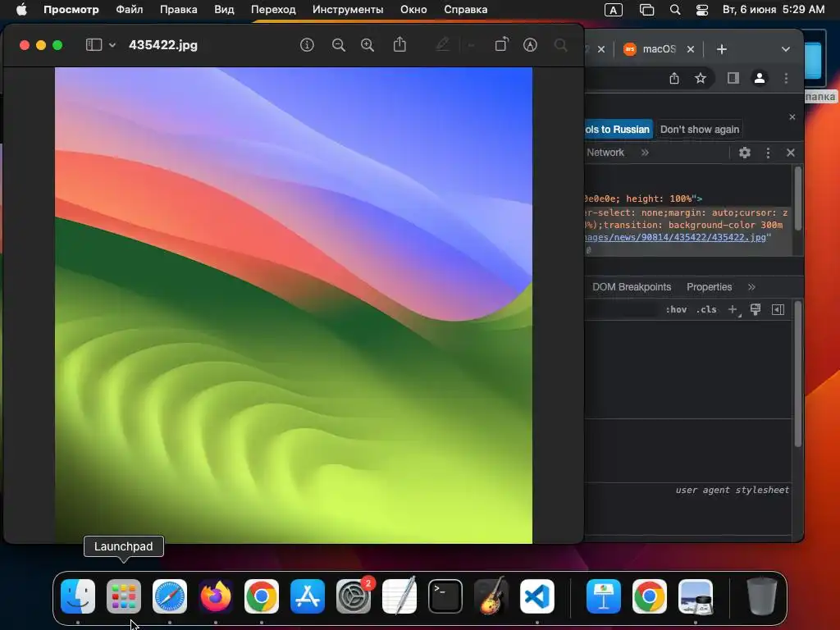Launch Visual Studio Code from the Dock
The height and width of the screenshot is (630, 840).
pyautogui.click(x=537, y=596)
